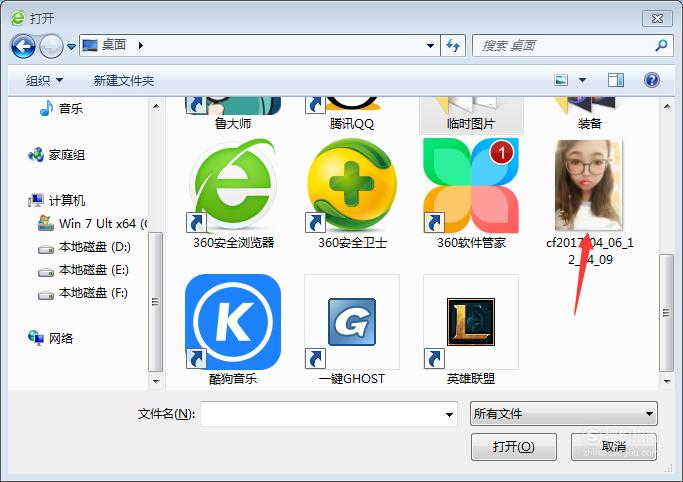Click the Forward navigation arrow
This screenshot has height=482, width=683.
(x=51, y=46)
